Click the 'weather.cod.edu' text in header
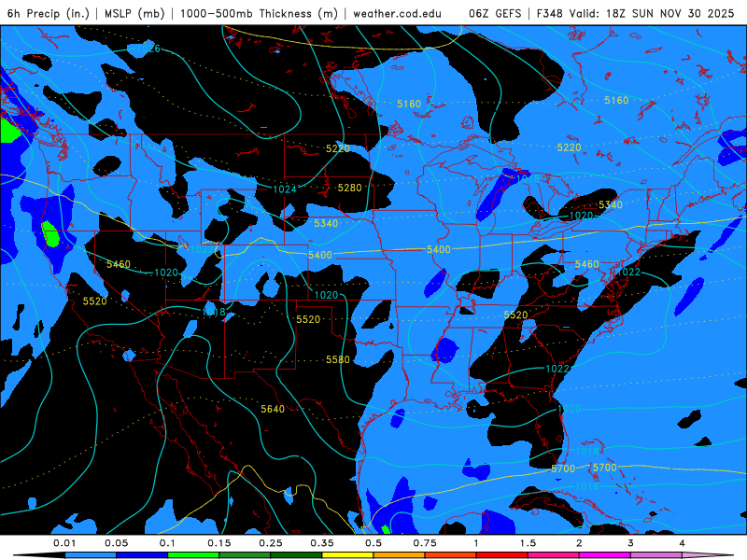 [x=398, y=13]
